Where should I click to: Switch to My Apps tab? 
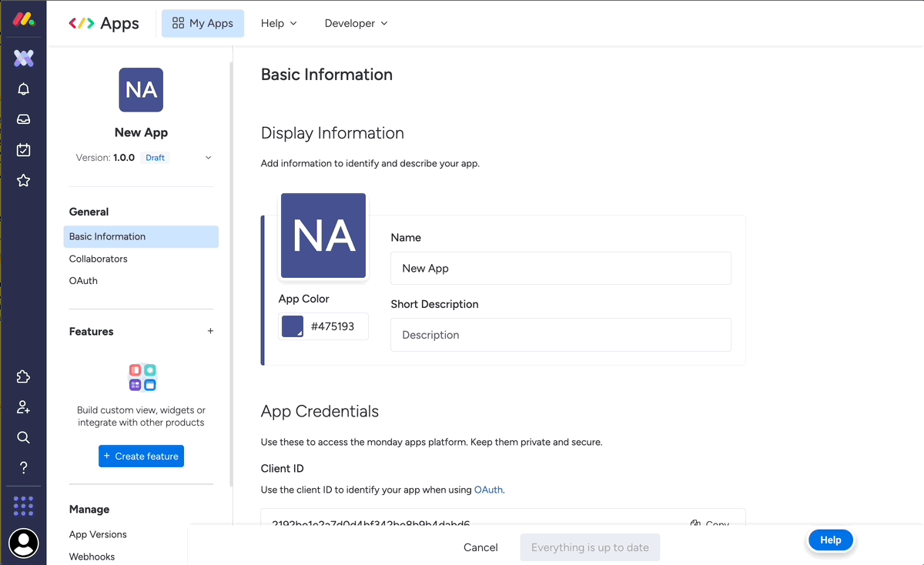(203, 23)
